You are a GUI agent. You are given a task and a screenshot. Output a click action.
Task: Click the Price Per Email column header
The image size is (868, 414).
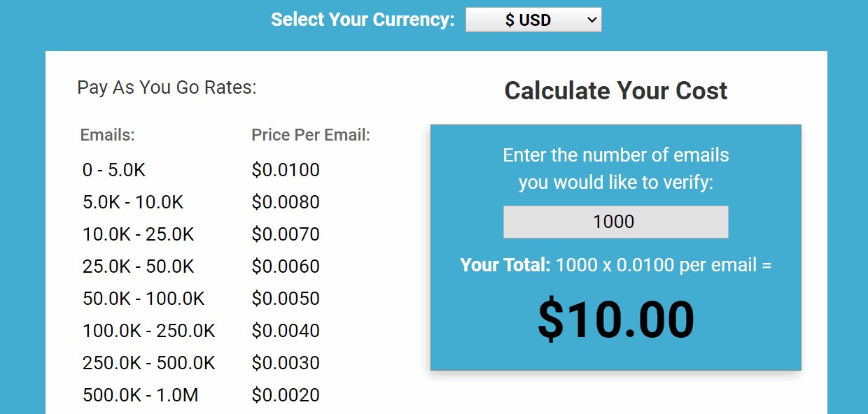pos(311,135)
